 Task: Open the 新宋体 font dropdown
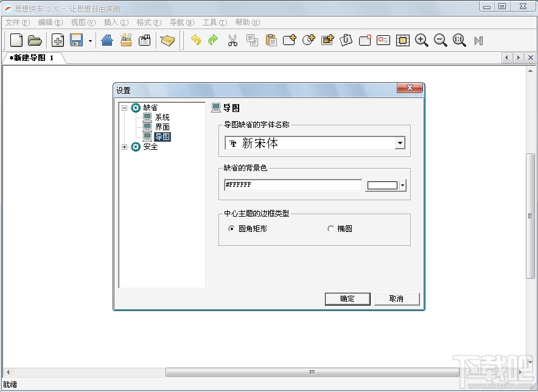400,143
